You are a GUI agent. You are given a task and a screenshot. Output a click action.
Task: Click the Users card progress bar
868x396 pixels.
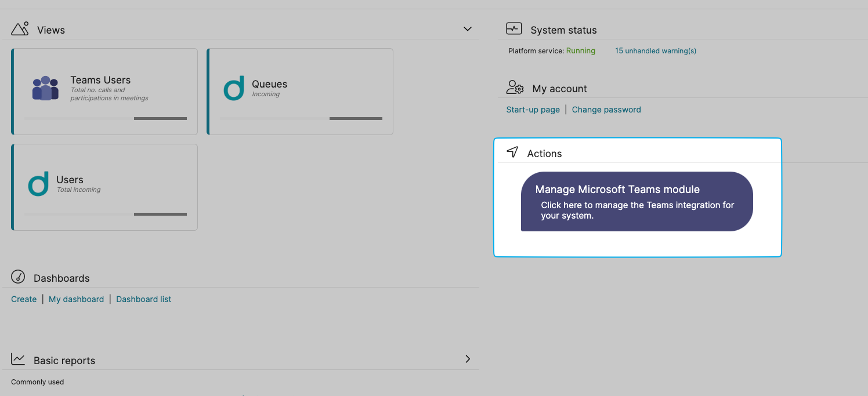click(x=106, y=214)
